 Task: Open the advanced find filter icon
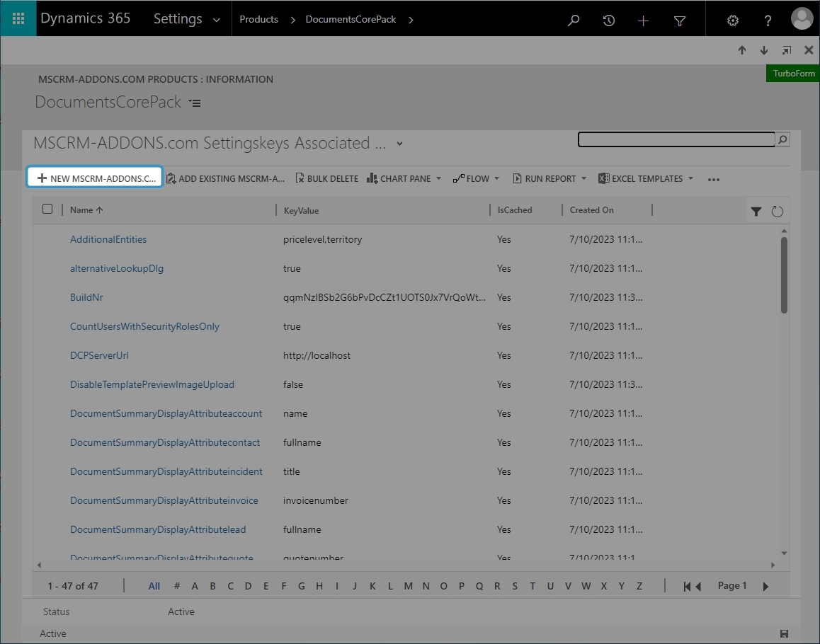pos(679,19)
